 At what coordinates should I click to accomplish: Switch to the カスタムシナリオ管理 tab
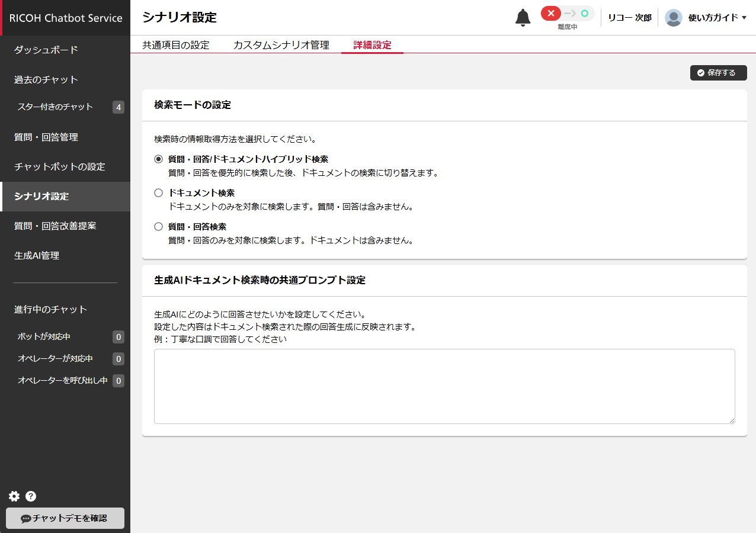click(x=281, y=45)
